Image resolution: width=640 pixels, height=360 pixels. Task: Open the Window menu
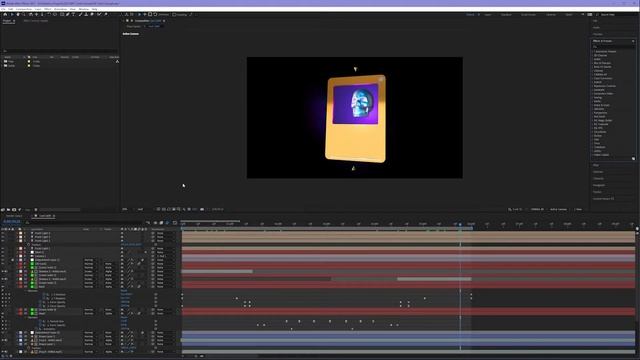[84, 9]
